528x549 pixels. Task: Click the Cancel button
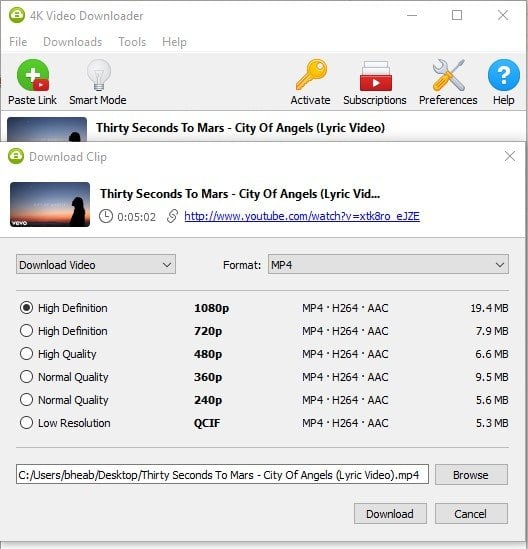(x=471, y=514)
